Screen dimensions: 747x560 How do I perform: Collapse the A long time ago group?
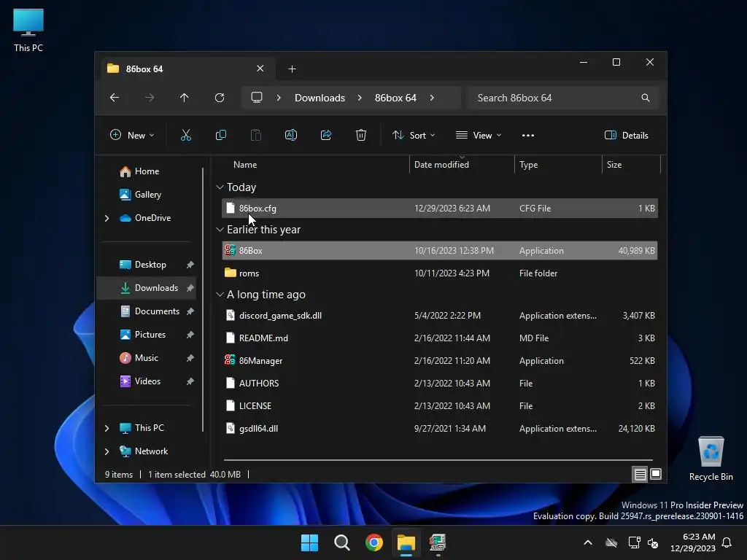[x=220, y=295]
